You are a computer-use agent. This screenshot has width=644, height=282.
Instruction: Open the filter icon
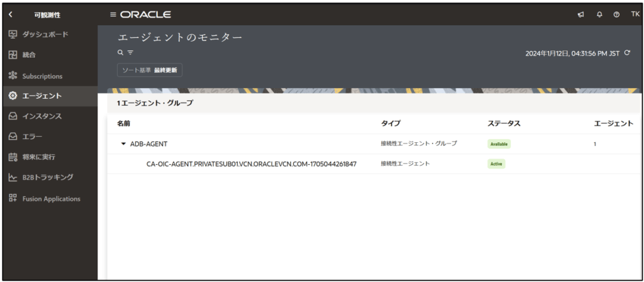[130, 53]
